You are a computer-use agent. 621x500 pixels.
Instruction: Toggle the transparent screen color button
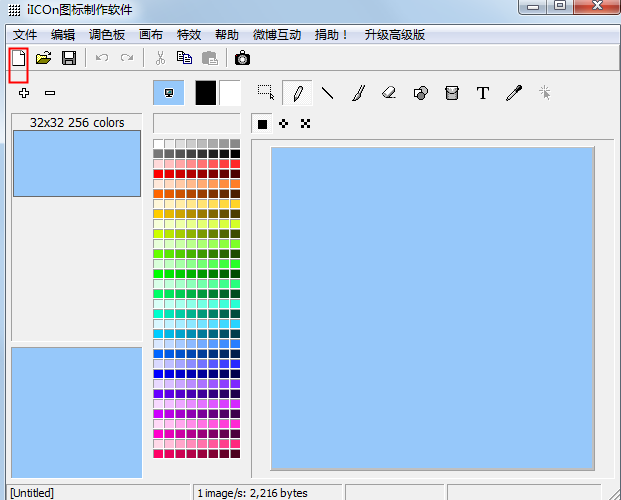pos(168,93)
